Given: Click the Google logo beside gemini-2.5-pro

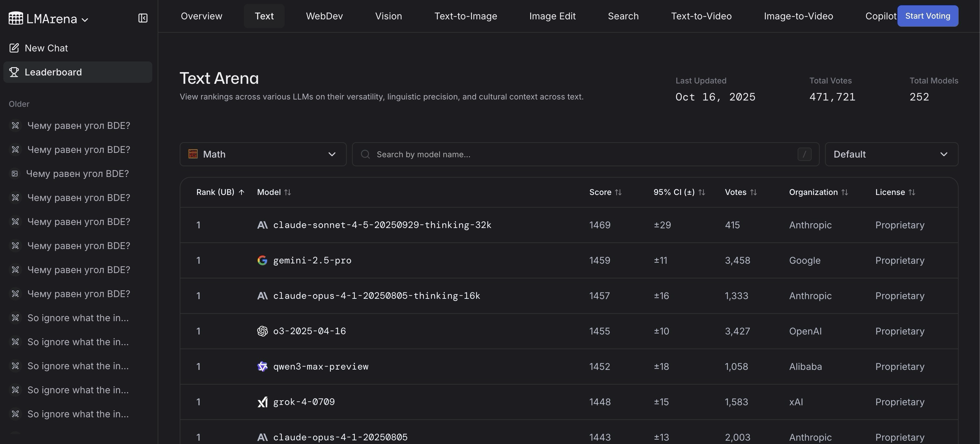Looking at the screenshot, I should pyautogui.click(x=262, y=260).
